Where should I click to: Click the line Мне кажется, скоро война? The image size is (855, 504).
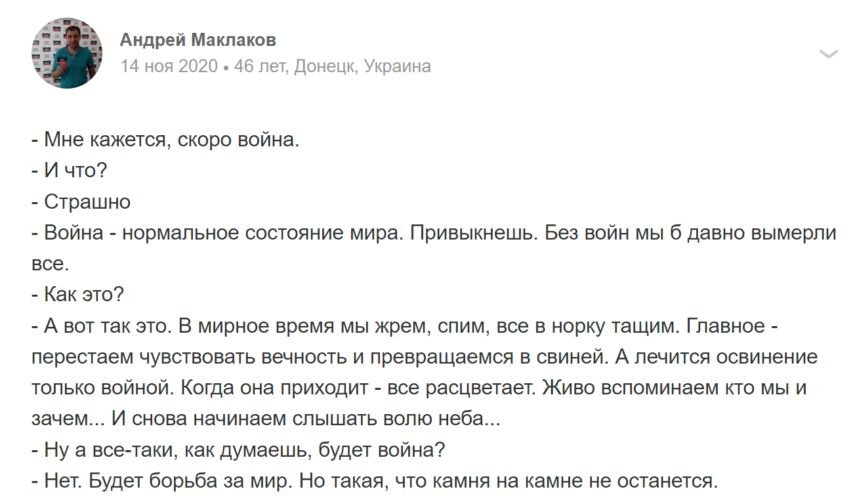[x=165, y=140]
